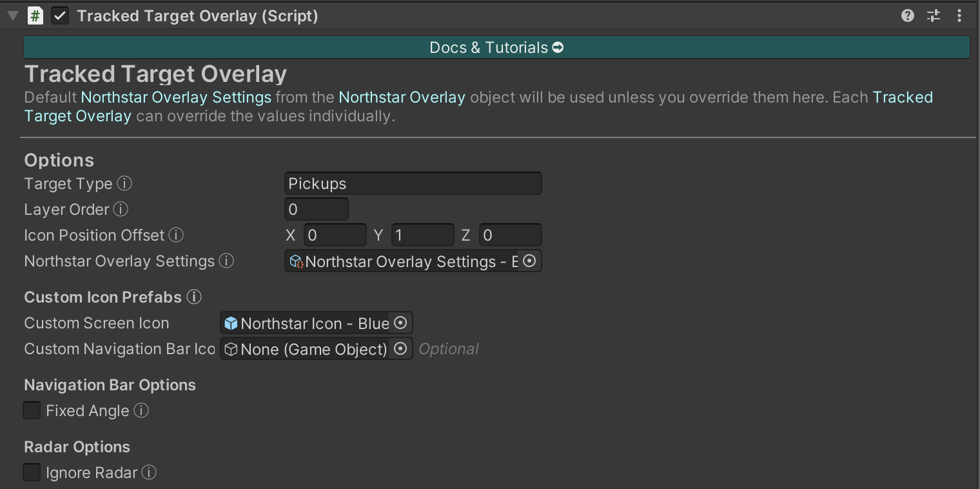The image size is (980, 489).
Task: Click the Northstar Overlay Settings link in description
Action: 176,97
